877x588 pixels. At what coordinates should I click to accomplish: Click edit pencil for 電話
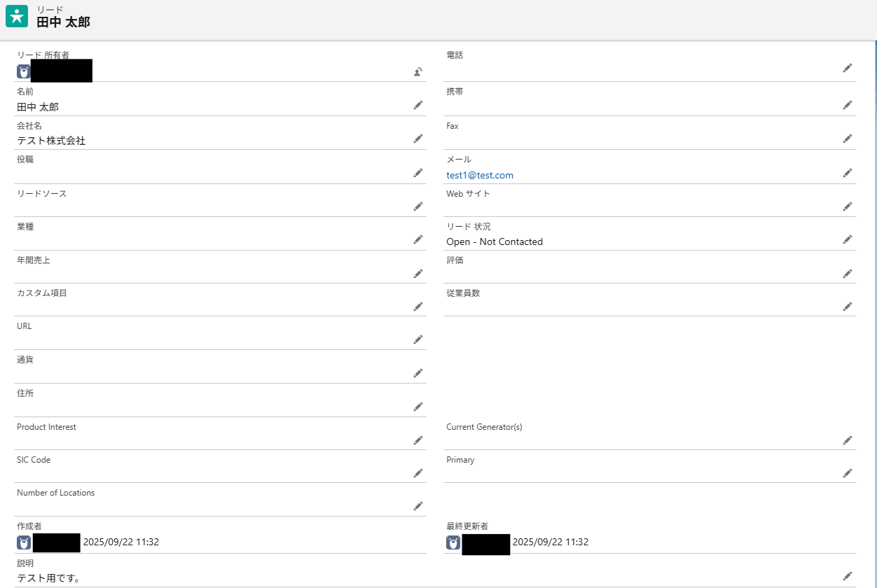tap(848, 68)
